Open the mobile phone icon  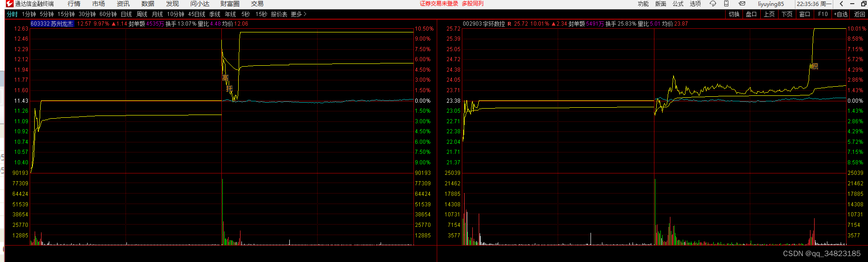(x=726, y=4)
